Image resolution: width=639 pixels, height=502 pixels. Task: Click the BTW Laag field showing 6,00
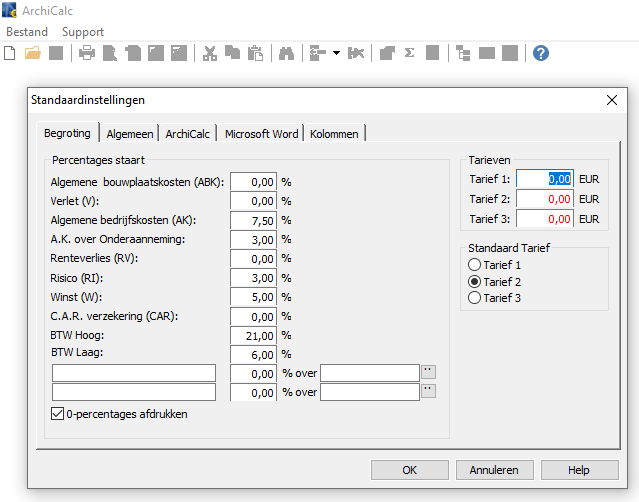(253, 354)
